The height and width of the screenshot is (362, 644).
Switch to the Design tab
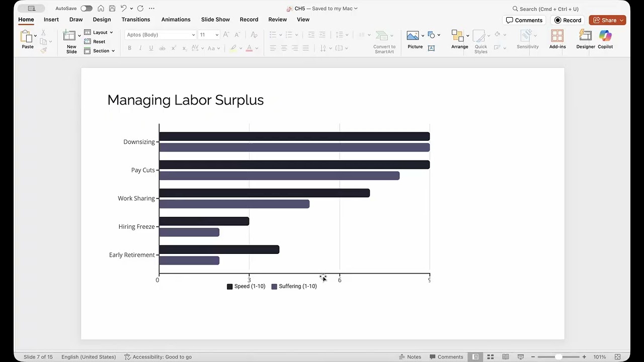click(102, 20)
